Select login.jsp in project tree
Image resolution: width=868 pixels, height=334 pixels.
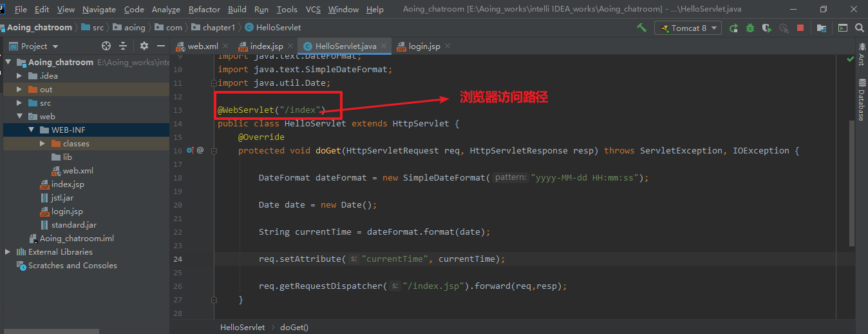pyautogui.click(x=61, y=211)
